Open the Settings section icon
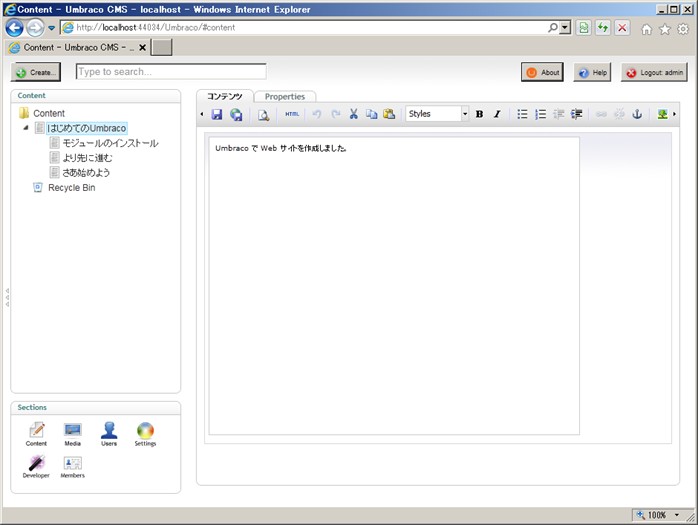The height and width of the screenshot is (525, 698). click(145, 434)
